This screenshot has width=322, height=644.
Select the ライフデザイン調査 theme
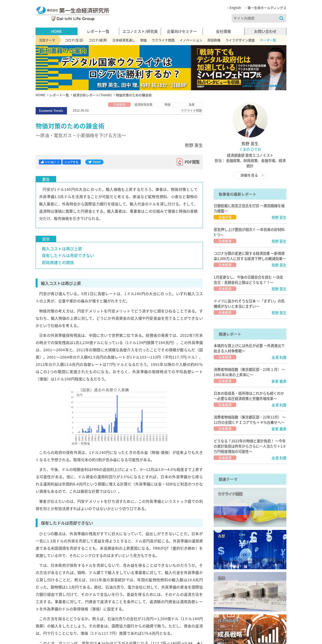[240, 40]
